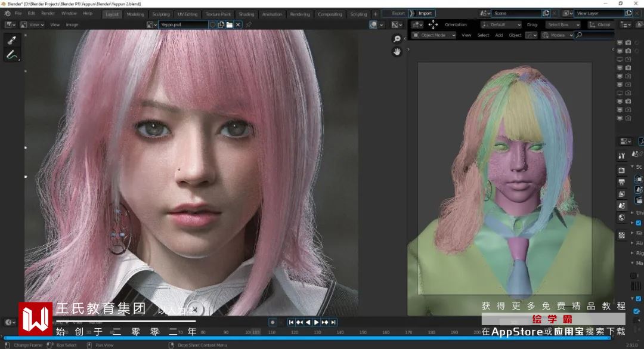This screenshot has height=349, width=644.
Task: Select the eyedropper sample tool
Action: click(11, 40)
